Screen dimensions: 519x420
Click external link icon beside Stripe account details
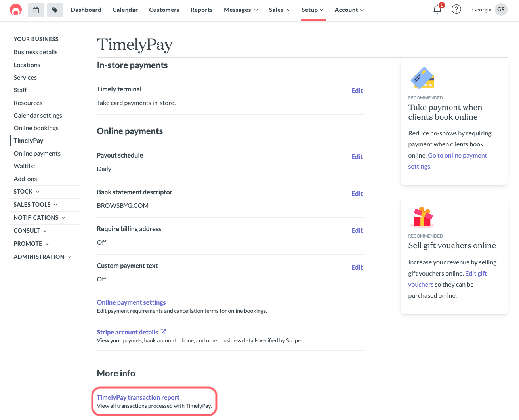click(163, 332)
